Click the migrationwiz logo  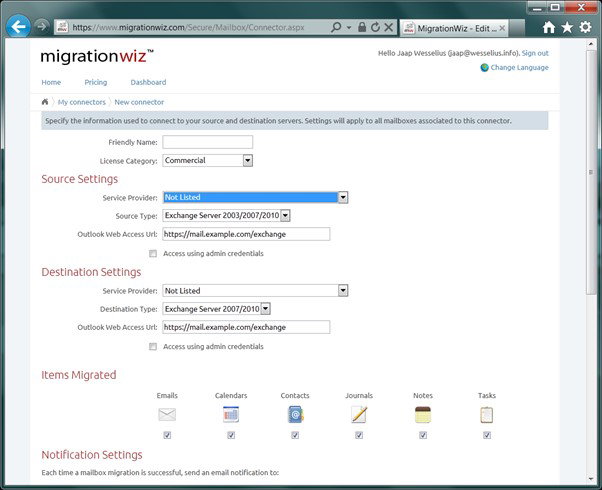click(97, 56)
